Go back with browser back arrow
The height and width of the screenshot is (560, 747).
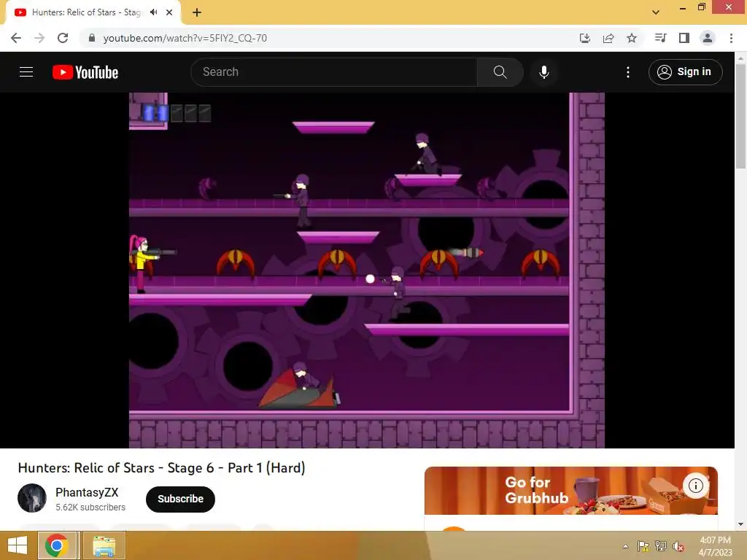16,38
